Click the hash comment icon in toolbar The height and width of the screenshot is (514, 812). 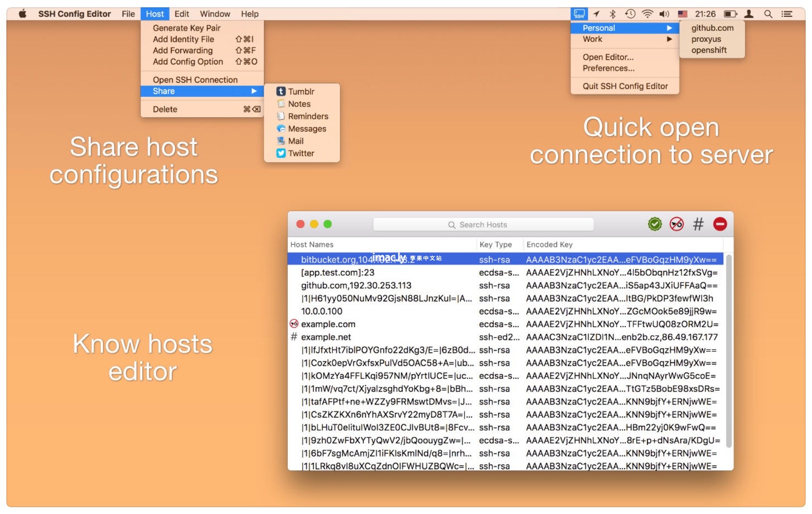pyautogui.click(x=698, y=224)
